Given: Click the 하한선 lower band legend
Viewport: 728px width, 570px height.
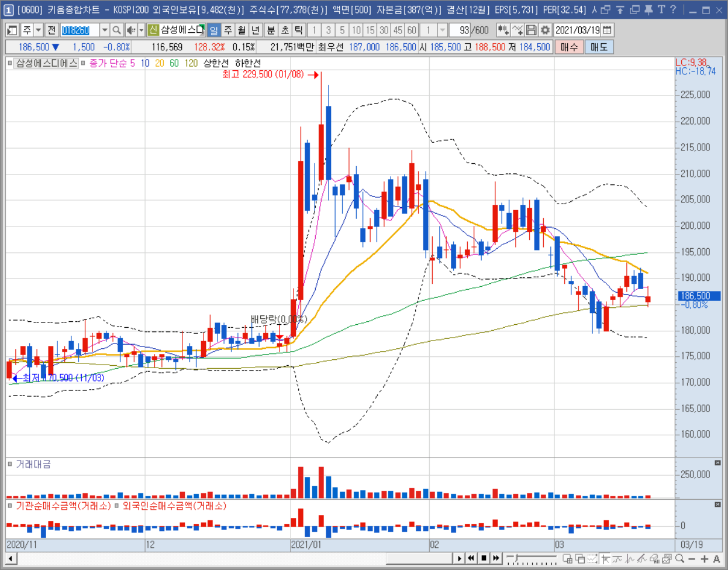Looking at the screenshot, I should pyautogui.click(x=248, y=63).
